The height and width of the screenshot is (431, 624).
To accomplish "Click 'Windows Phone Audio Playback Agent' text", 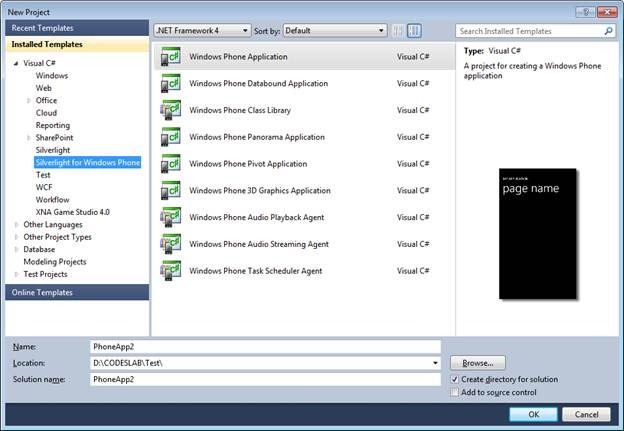I will [257, 217].
